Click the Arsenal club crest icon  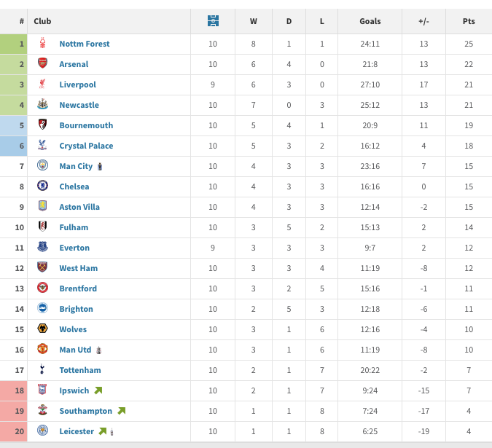42,63
